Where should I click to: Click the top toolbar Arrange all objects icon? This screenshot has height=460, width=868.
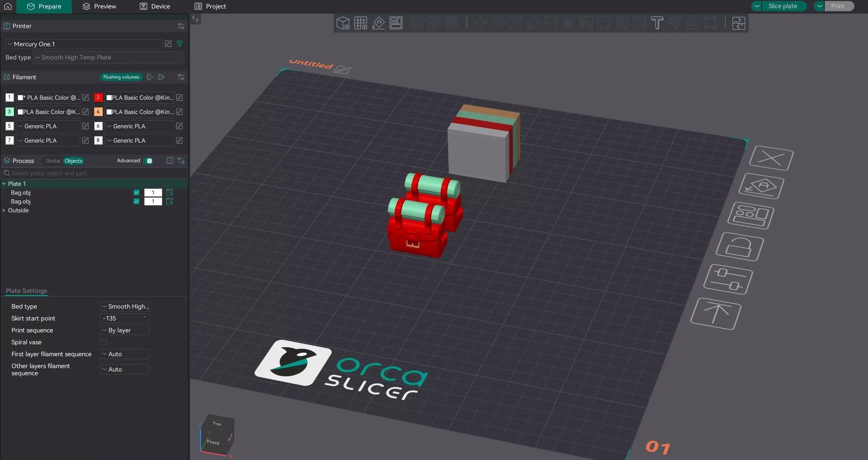396,23
